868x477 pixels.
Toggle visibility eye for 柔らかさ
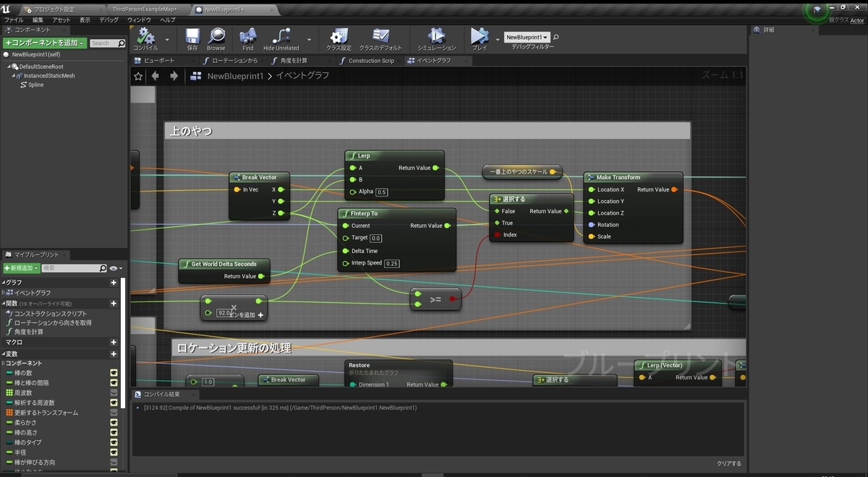point(114,423)
